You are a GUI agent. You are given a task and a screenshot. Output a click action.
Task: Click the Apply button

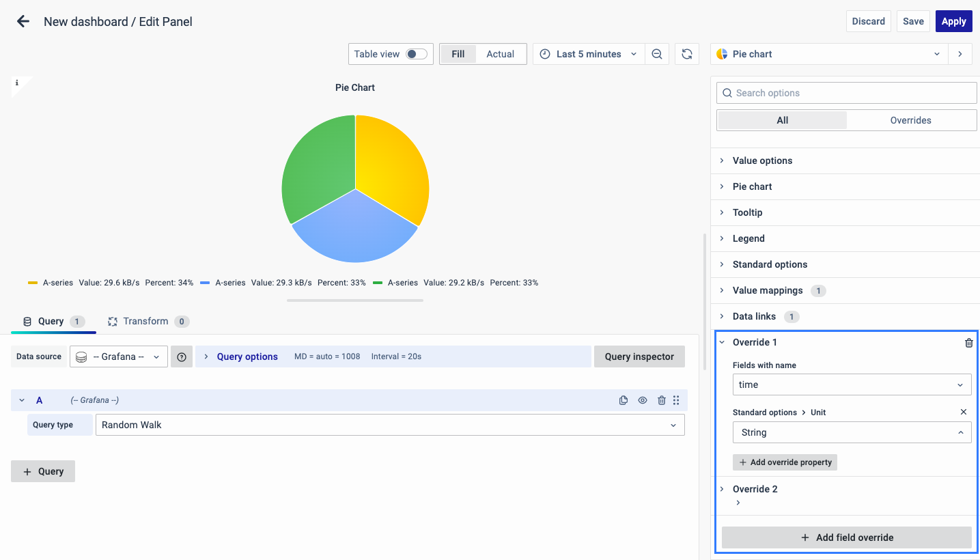953,21
